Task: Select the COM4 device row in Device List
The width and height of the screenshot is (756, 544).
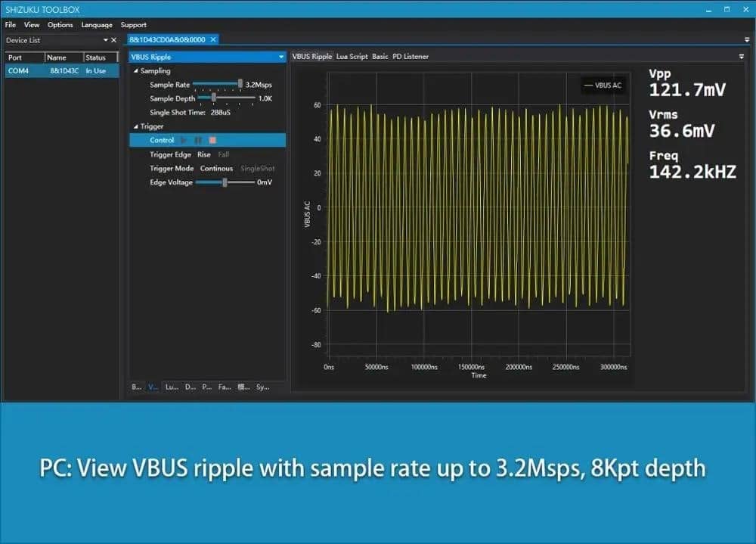Action: pyautogui.click(x=45, y=69)
